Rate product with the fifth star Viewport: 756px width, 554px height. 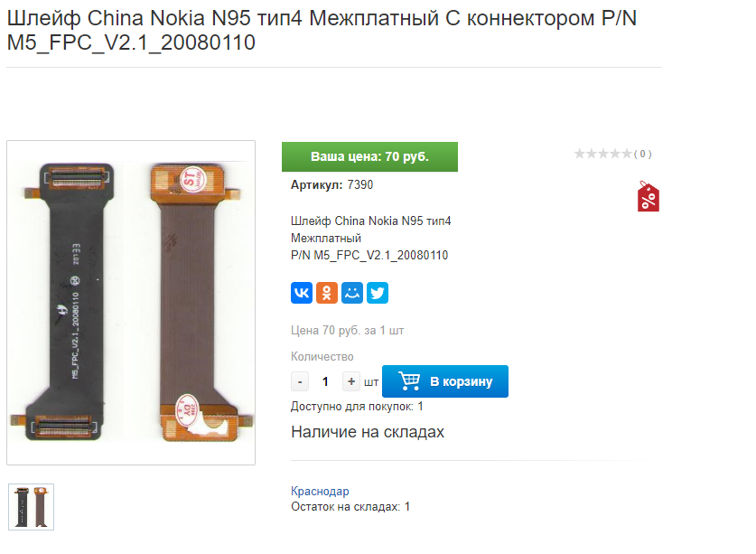[626, 154]
